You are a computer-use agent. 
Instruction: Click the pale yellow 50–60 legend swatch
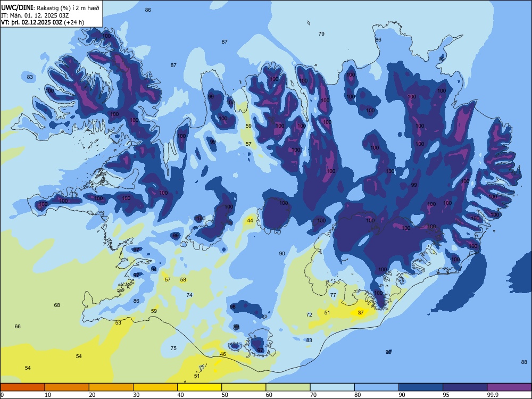pyautogui.click(x=244, y=387)
